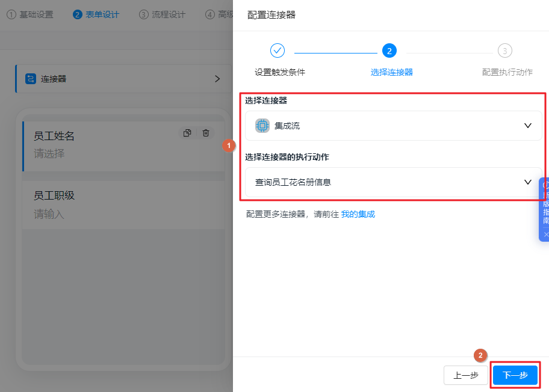This screenshot has height=392, width=549.
Task: Click the step 2 选择连接器 circle
Action: click(x=389, y=51)
